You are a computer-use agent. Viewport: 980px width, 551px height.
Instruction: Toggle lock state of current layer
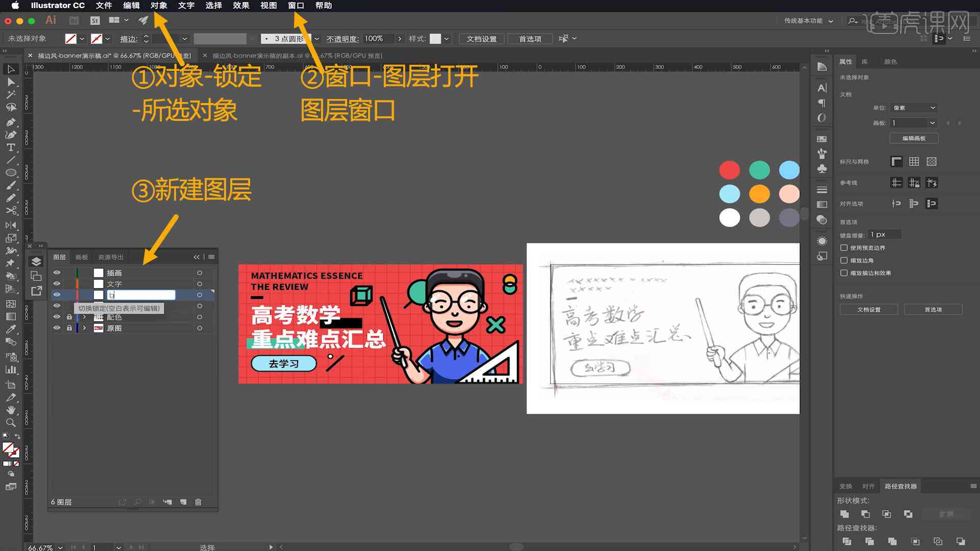(x=69, y=295)
